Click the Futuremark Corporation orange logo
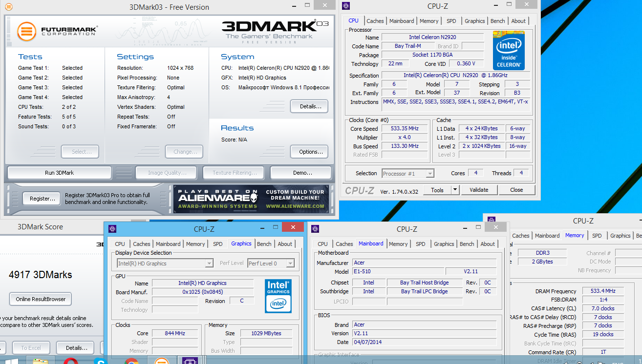The height and width of the screenshot is (364, 642). (26, 31)
